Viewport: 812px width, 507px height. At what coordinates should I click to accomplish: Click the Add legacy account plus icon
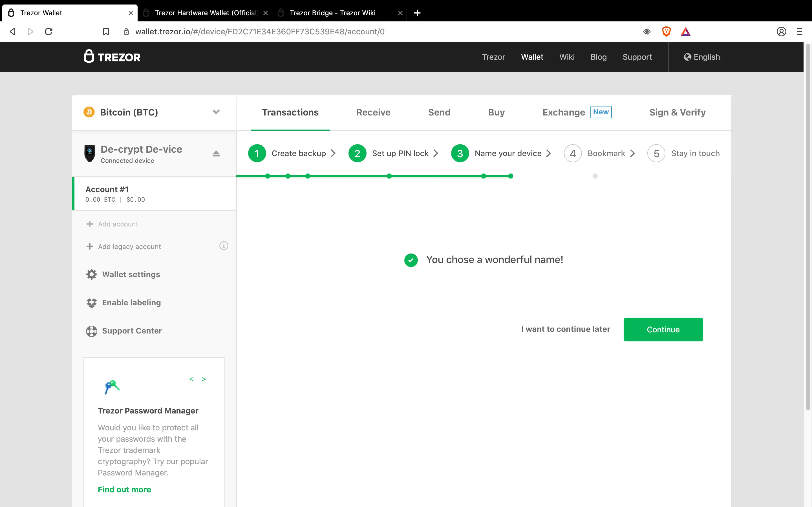[x=90, y=246]
